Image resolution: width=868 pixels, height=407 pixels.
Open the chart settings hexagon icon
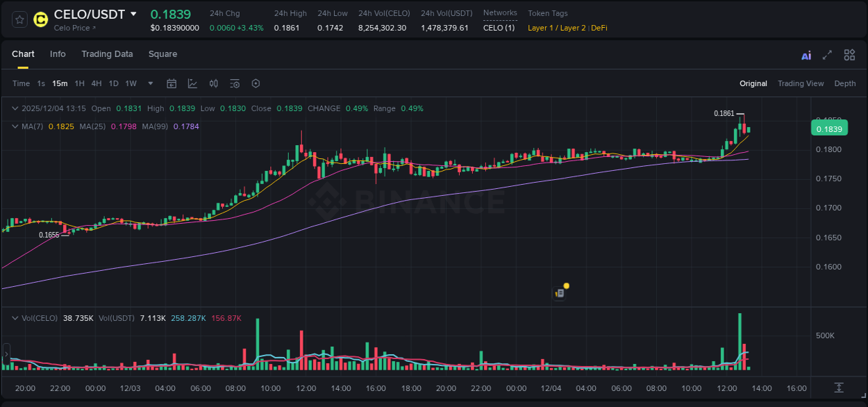pos(256,83)
